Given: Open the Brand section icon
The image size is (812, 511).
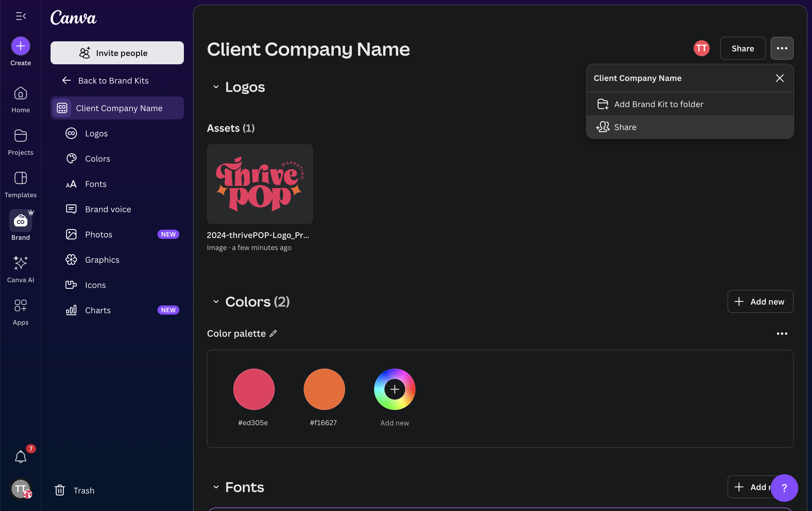Looking at the screenshot, I should (21, 221).
